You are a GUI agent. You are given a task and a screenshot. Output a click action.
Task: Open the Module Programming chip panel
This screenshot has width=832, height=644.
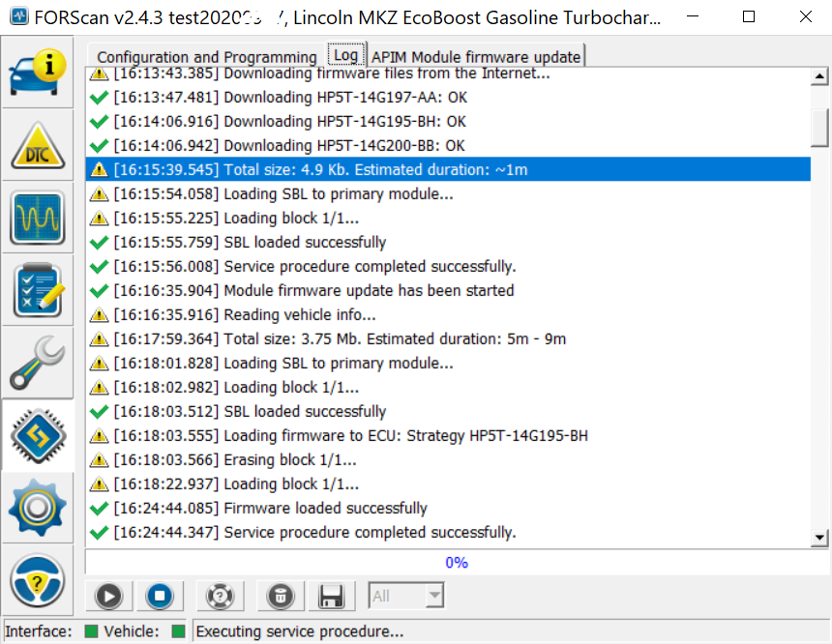click(x=38, y=435)
